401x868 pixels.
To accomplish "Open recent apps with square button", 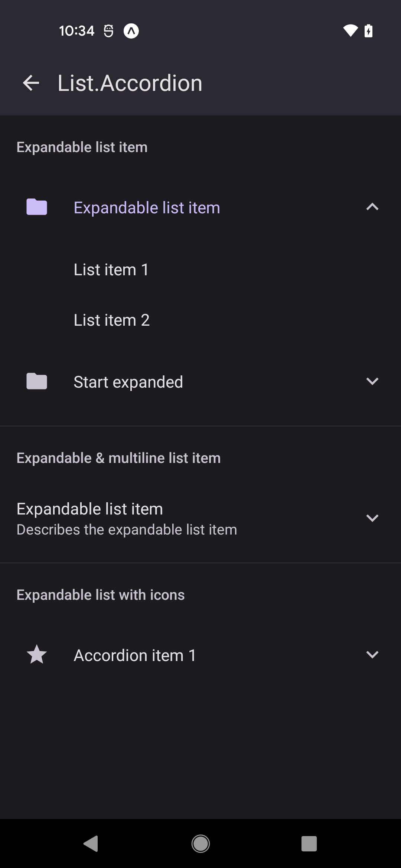I will pos(309,844).
